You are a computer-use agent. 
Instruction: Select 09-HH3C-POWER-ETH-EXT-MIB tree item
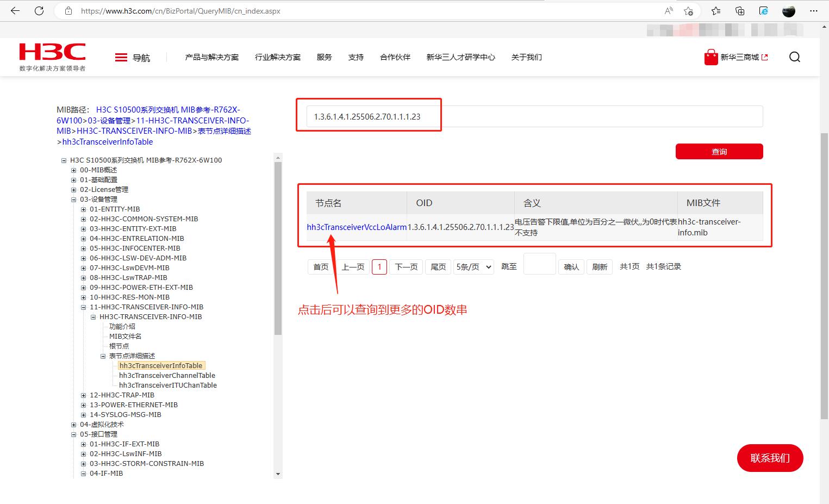pyautogui.click(x=141, y=288)
